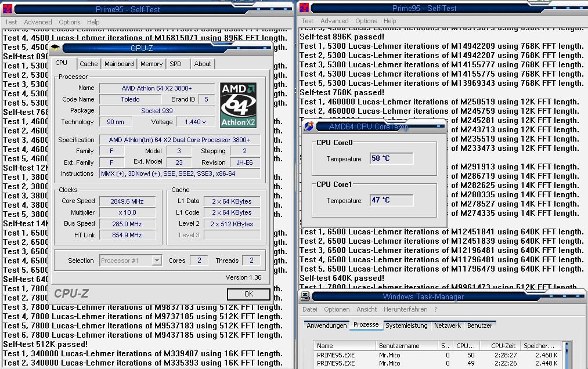Switch to the SPD tab in CPU-Z

(x=175, y=64)
